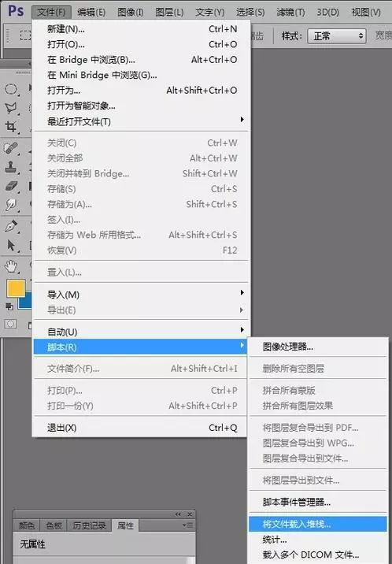Click the blue background color swatch
The height and width of the screenshot is (564, 392).
coord(25,302)
